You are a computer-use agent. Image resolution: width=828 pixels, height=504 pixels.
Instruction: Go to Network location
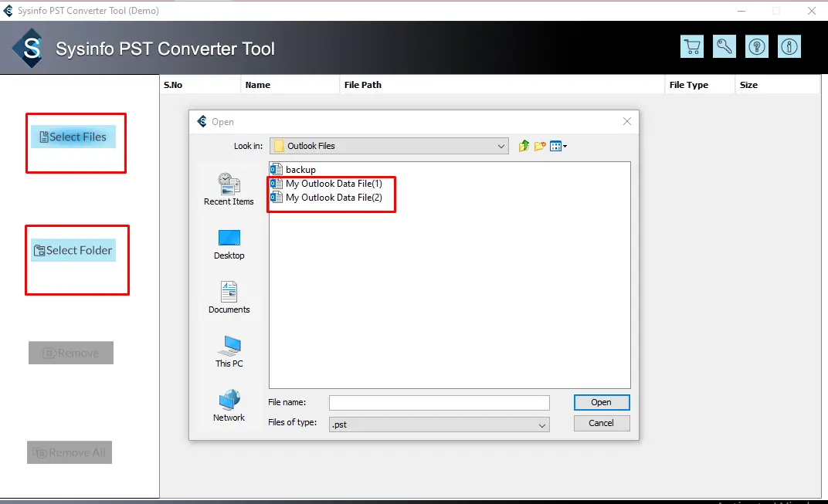(x=229, y=406)
